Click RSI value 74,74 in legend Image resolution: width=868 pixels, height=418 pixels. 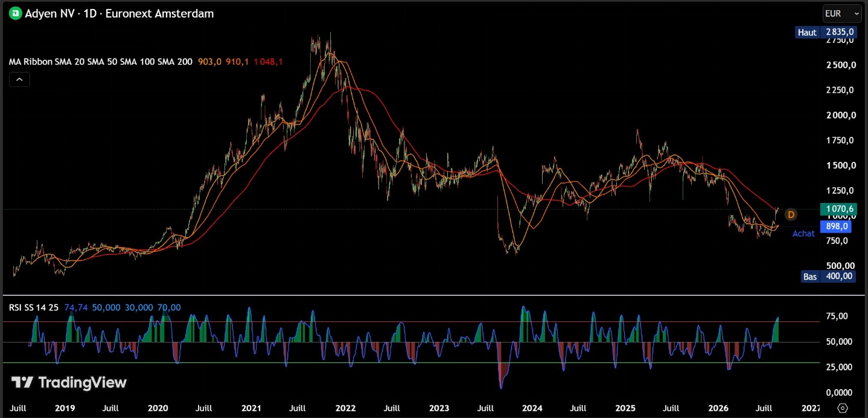tap(75, 307)
